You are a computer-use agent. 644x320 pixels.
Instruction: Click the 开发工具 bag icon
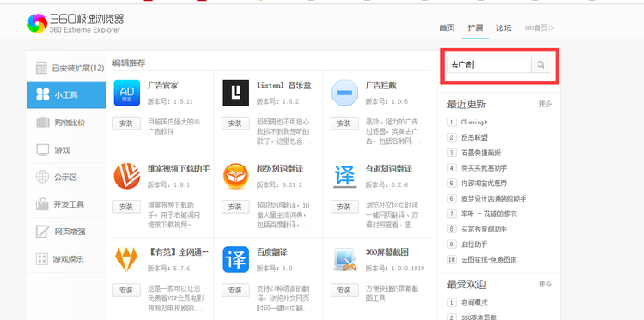click(42, 204)
